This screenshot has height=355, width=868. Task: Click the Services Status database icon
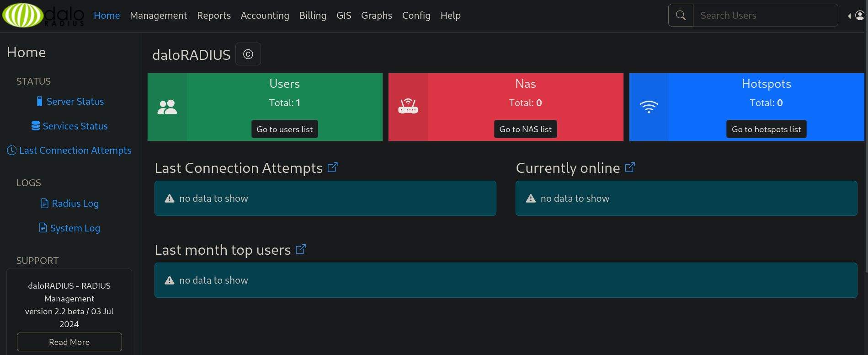[x=36, y=126]
